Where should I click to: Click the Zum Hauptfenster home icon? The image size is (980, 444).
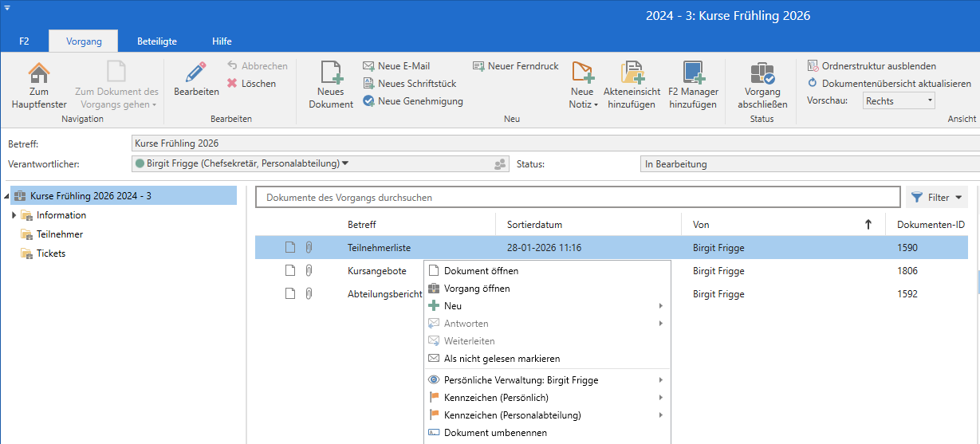pyautogui.click(x=39, y=73)
